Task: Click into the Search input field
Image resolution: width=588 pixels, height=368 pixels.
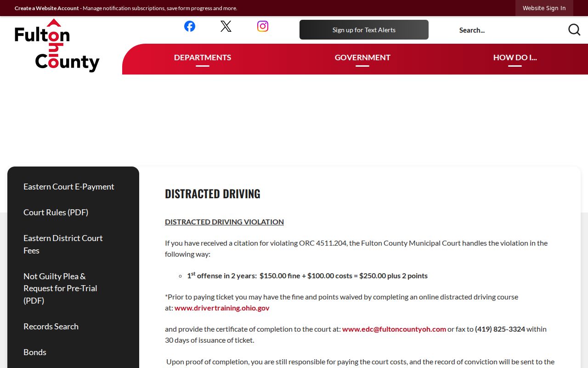Action: (510, 30)
